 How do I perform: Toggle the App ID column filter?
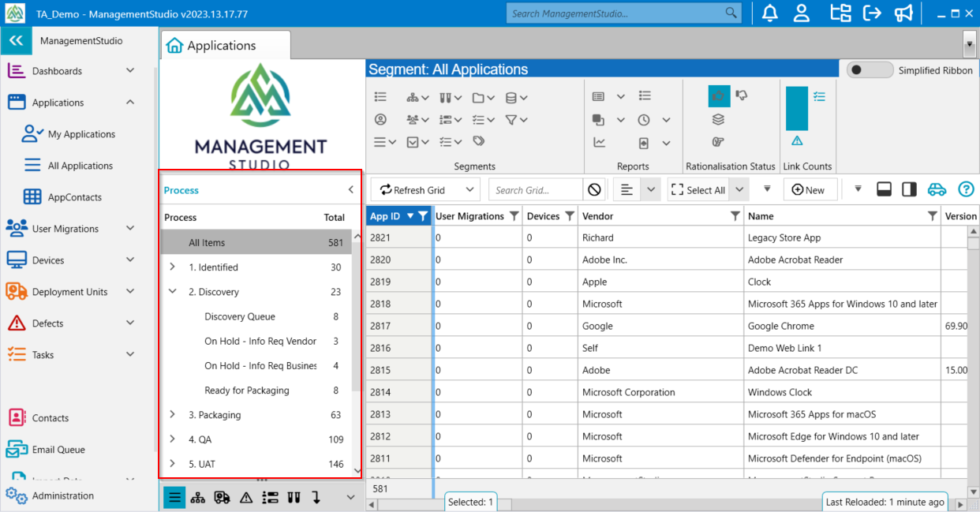tap(423, 216)
